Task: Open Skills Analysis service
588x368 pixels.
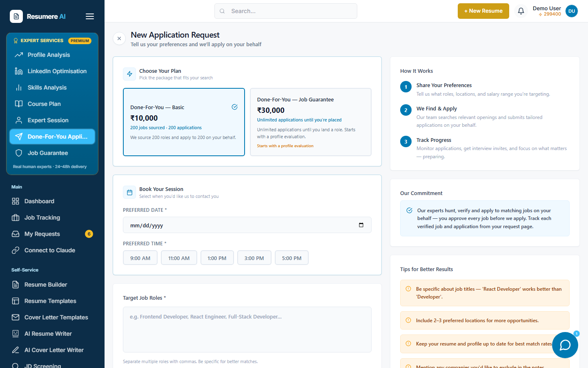Action: [x=52, y=88]
